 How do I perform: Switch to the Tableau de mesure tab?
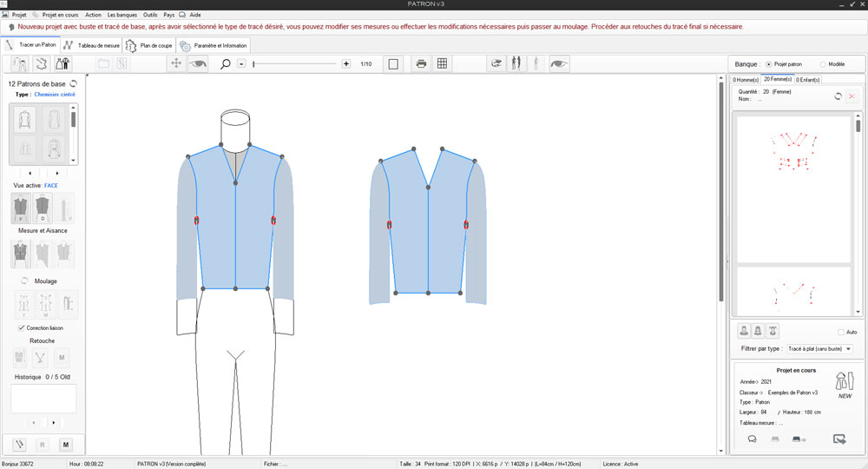point(90,45)
